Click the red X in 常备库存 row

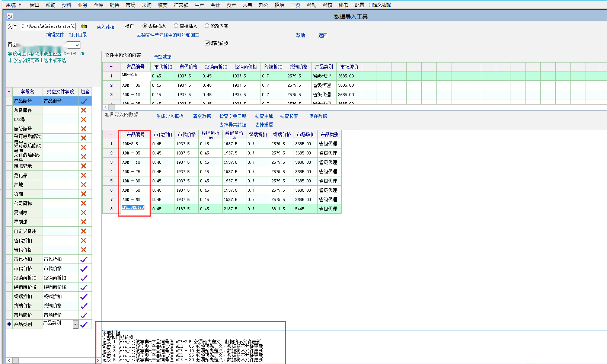tap(84, 110)
